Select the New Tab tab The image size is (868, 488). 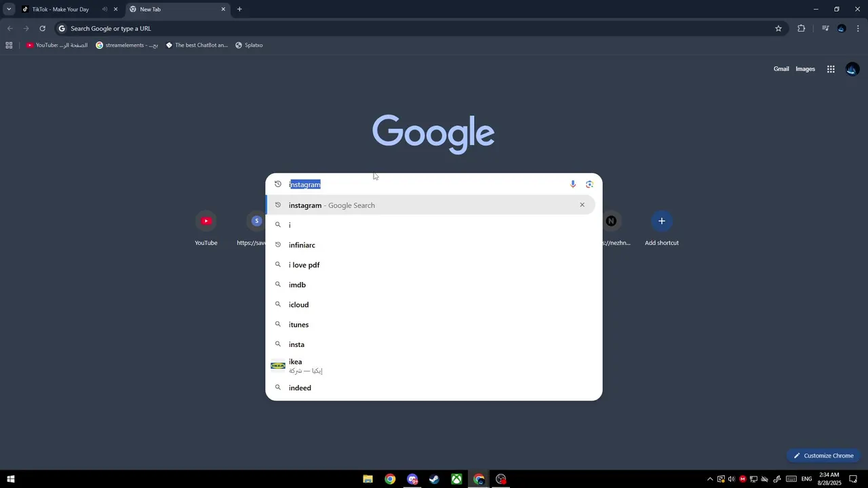173,9
